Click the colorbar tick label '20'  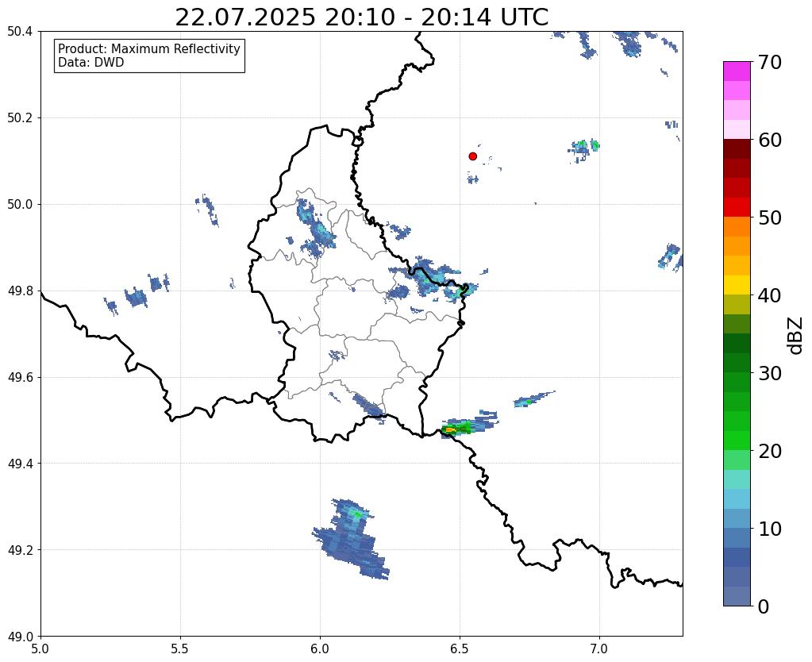pos(770,451)
